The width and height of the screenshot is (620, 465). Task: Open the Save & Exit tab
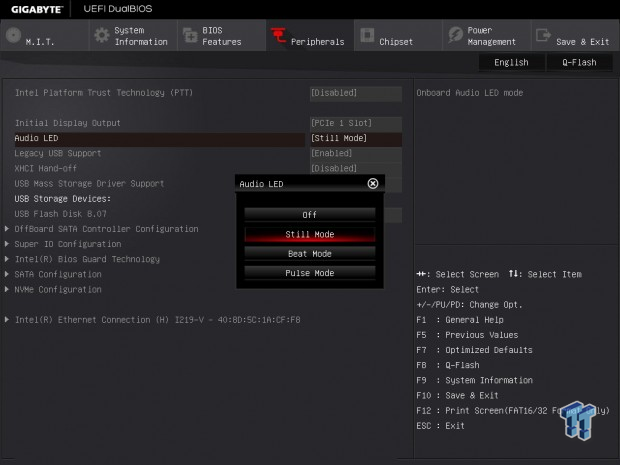575,36
